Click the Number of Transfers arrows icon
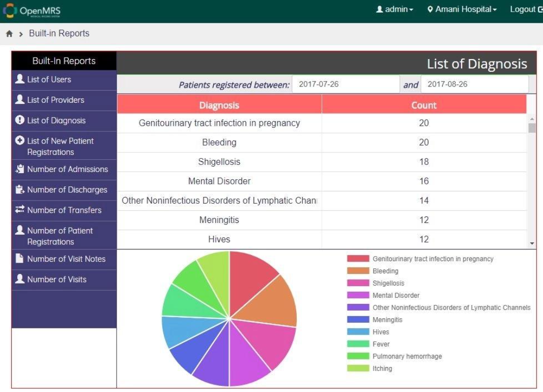This screenshot has height=392, width=543. [x=20, y=209]
